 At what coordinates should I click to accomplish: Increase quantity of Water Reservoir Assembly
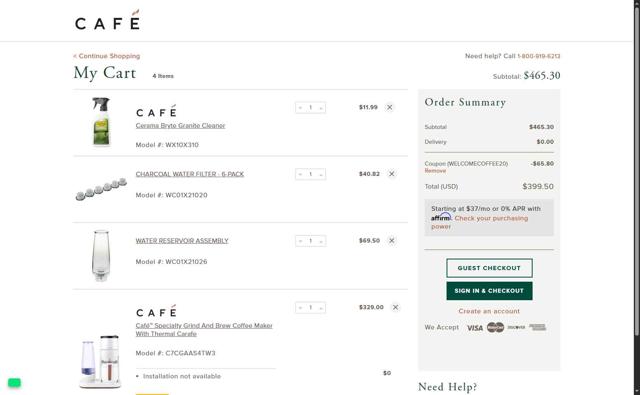321,241
